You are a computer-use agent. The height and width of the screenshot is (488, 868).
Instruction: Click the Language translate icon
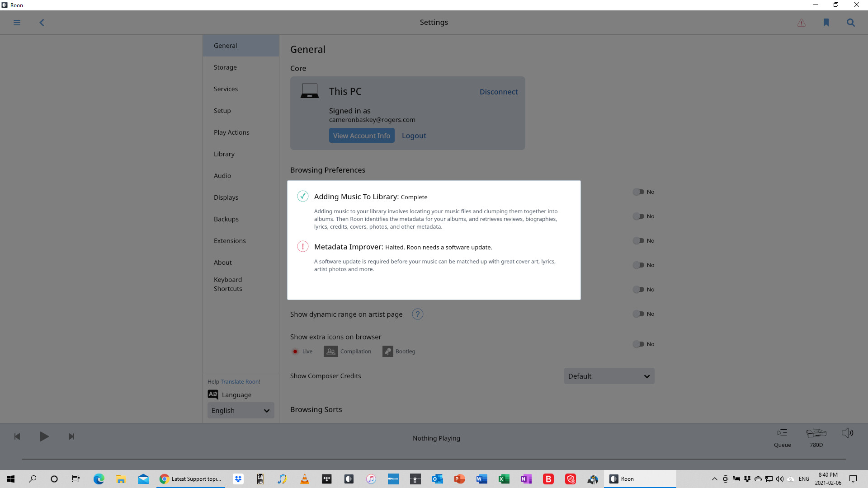tap(213, 394)
